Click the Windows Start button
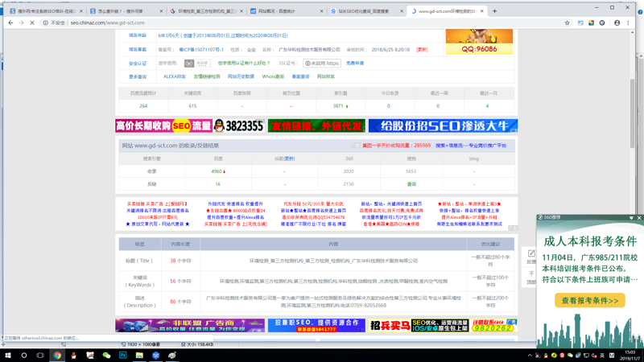Viewport: 644px width, 362px height. point(8,355)
